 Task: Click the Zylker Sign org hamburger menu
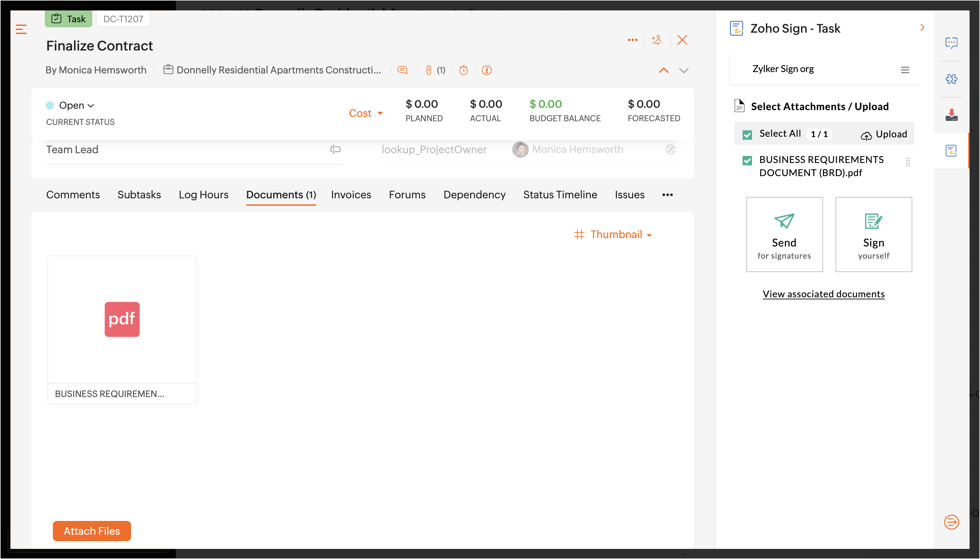pos(905,69)
